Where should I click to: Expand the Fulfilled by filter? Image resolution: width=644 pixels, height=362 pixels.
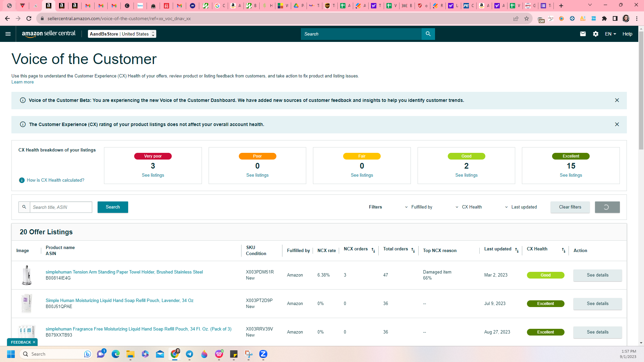pos(419,207)
